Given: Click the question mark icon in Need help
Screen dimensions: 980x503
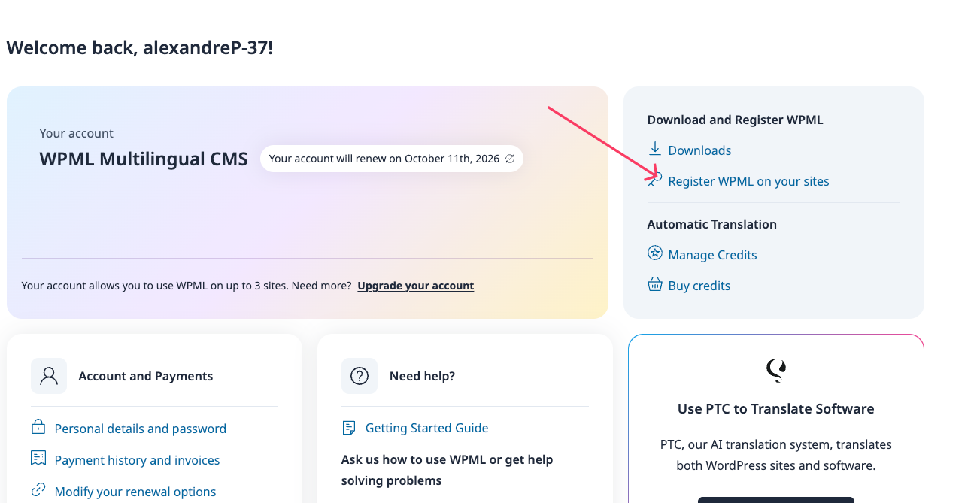Looking at the screenshot, I should (x=360, y=376).
